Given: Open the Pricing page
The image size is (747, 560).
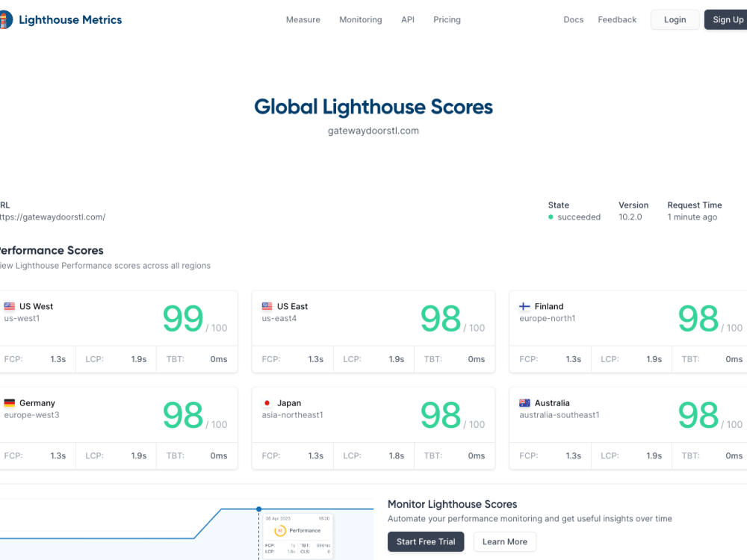Looking at the screenshot, I should [447, 19].
